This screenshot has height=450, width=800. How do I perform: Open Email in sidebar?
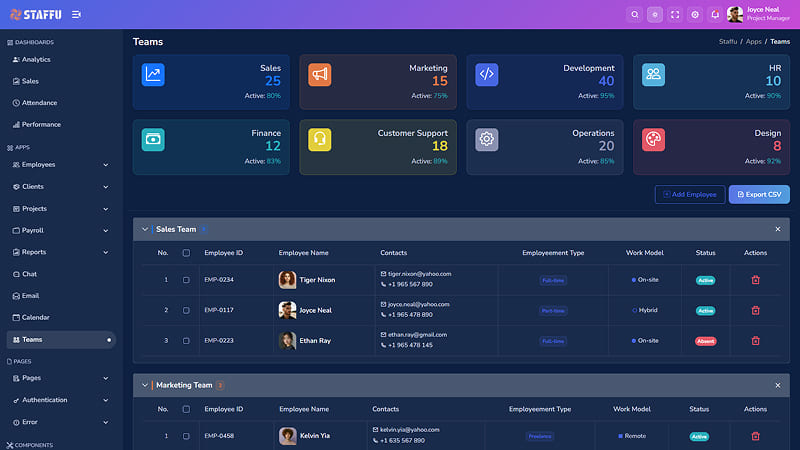[x=26, y=296]
